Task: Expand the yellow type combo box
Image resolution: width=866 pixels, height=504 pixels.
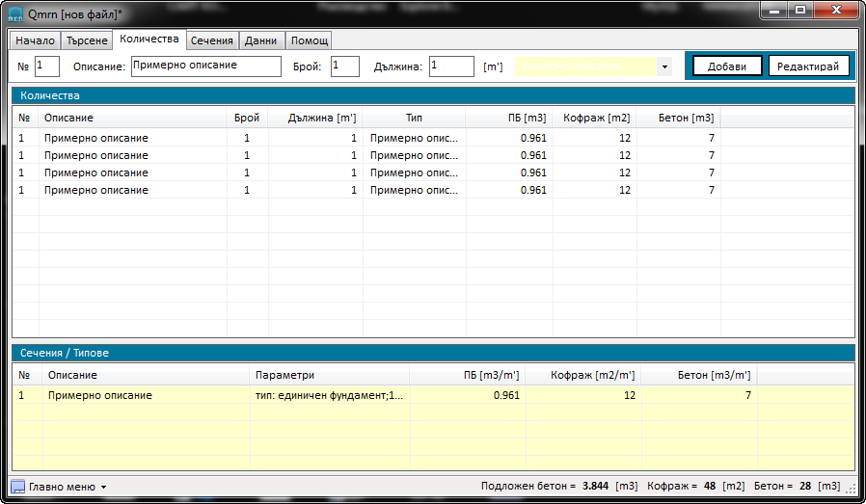Action: pyautogui.click(x=663, y=66)
